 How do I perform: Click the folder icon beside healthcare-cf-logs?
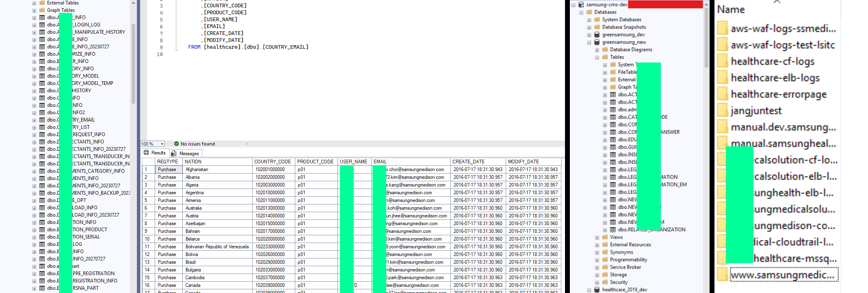[723, 61]
